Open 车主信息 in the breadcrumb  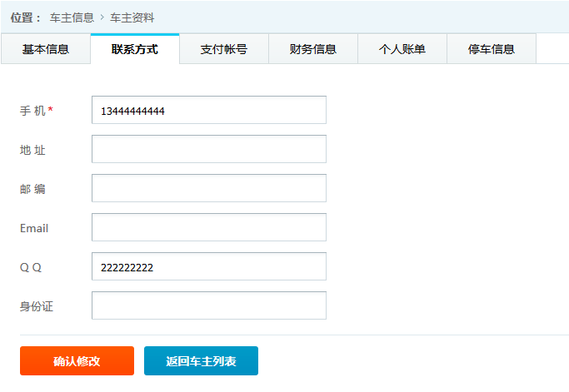point(72,17)
